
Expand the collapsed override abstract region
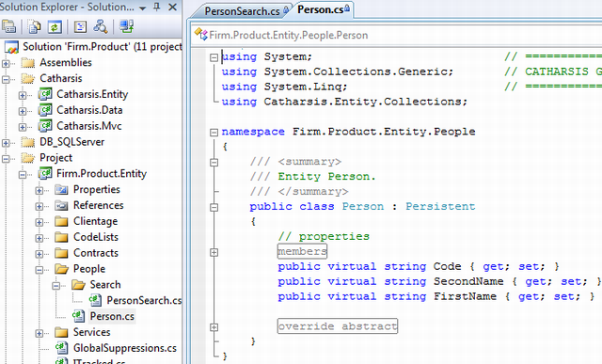click(x=214, y=327)
